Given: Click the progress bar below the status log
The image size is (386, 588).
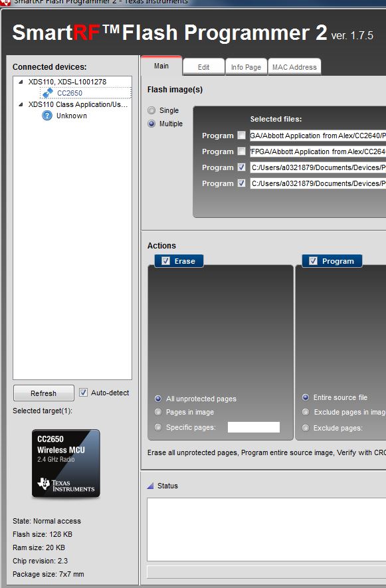Looking at the screenshot, I should pos(266,572).
